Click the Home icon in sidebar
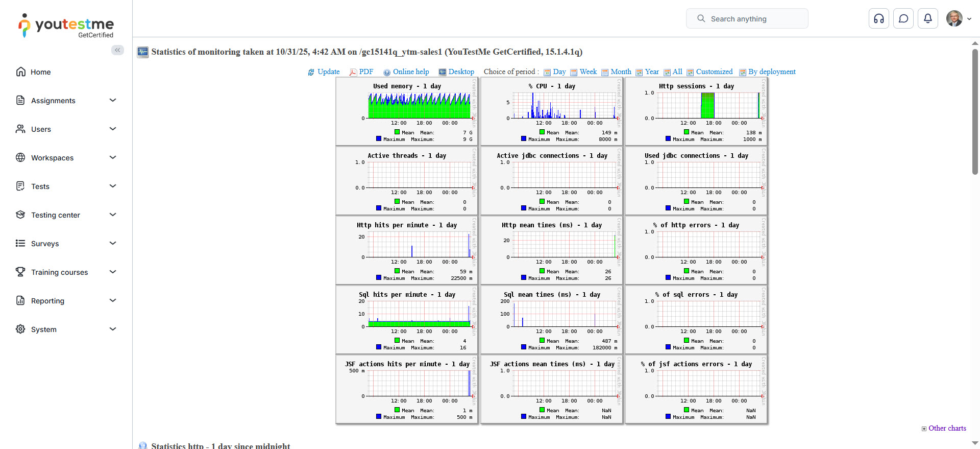 [21, 72]
